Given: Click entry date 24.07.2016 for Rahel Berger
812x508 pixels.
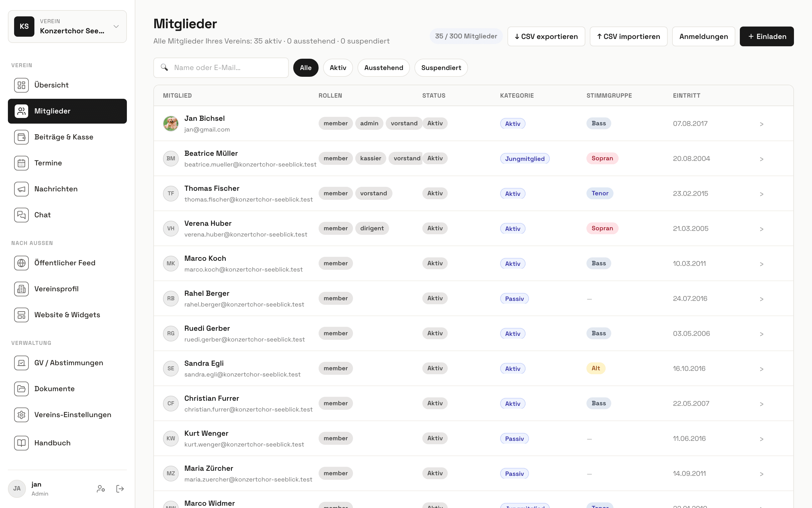Looking at the screenshot, I should (x=690, y=298).
